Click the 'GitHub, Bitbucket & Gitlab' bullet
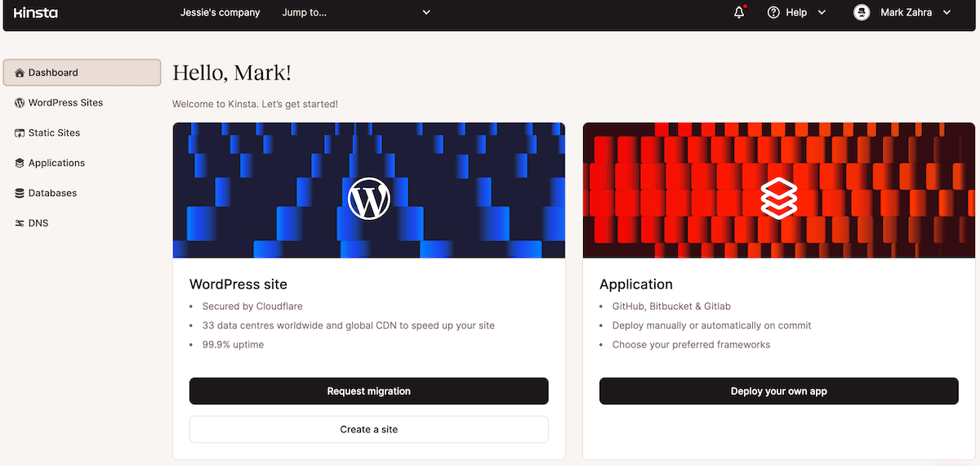 coord(671,307)
